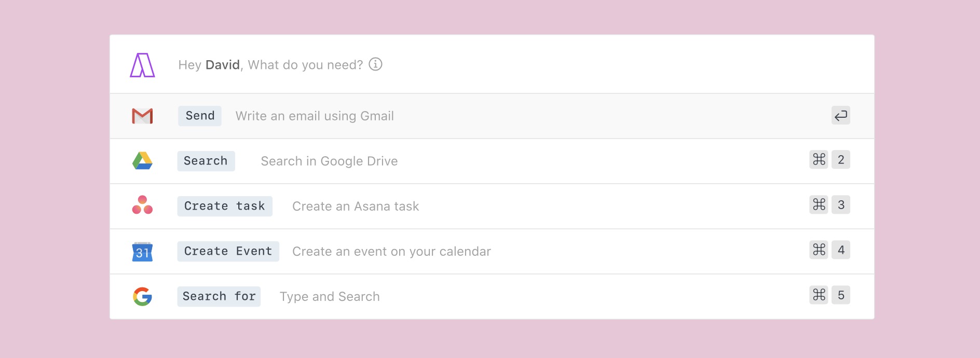Image resolution: width=980 pixels, height=358 pixels.
Task: Click the info circle beside the greeting
Action: tap(375, 64)
